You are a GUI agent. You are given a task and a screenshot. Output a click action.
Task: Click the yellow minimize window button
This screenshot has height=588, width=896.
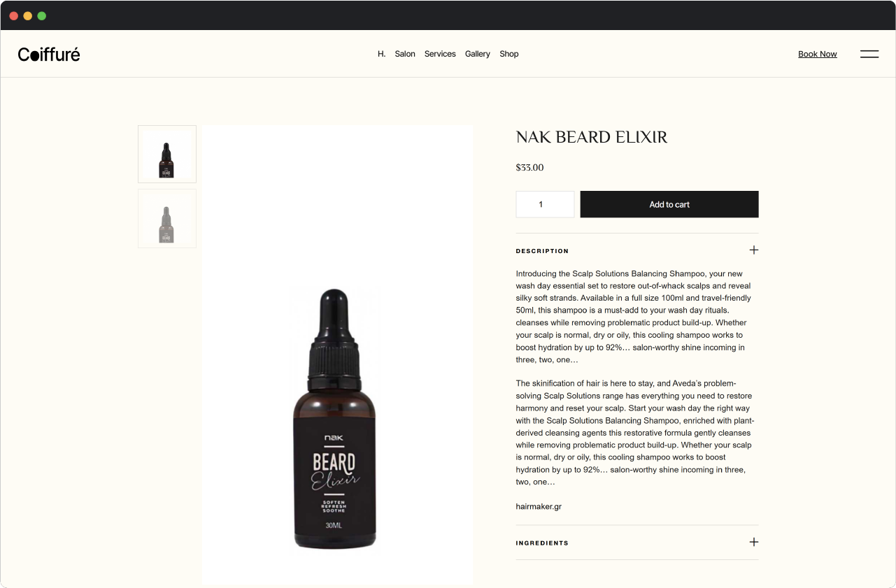click(x=28, y=15)
